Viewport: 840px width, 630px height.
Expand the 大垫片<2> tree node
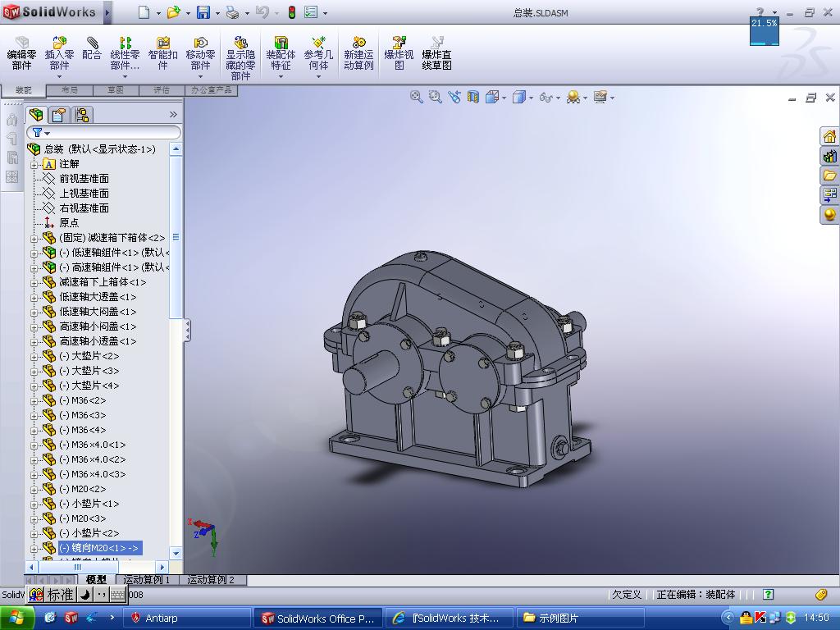[x=34, y=357]
